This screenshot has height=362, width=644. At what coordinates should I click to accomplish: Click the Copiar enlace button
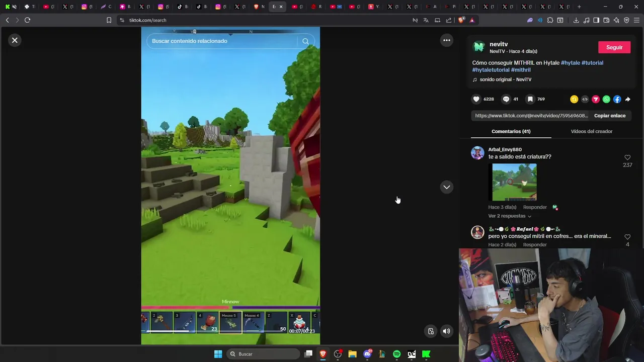click(x=610, y=116)
